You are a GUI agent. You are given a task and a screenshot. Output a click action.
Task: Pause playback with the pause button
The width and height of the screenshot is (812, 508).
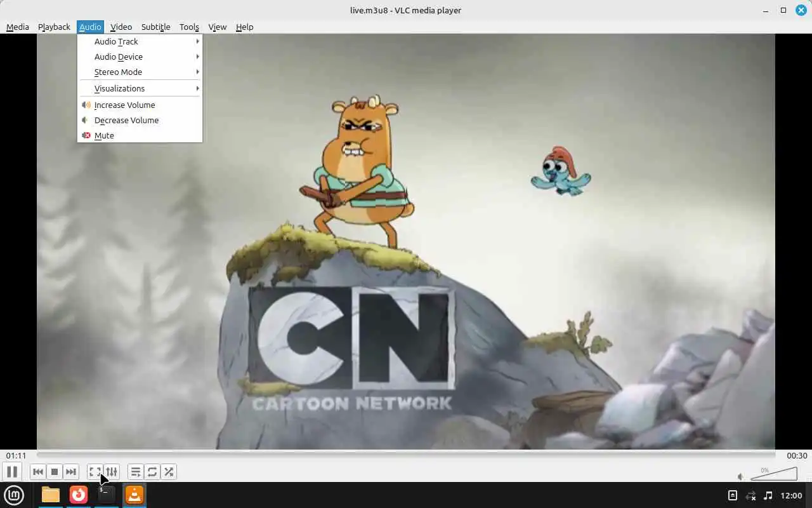tap(11, 472)
